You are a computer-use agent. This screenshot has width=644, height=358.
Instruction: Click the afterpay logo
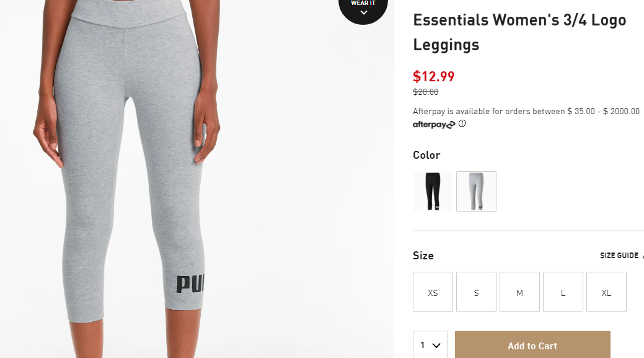434,125
